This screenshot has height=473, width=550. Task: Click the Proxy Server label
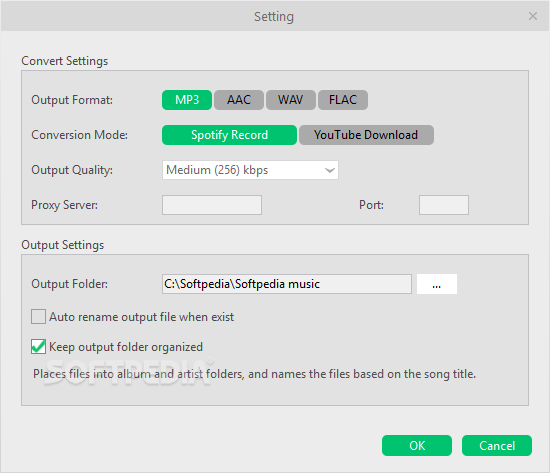[x=65, y=205]
